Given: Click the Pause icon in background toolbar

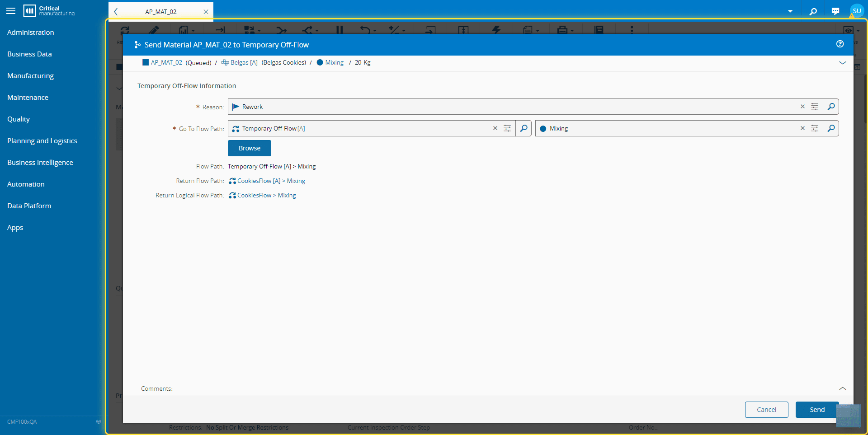Looking at the screenshot, I should pyautogui.click(x=340, y=30).
